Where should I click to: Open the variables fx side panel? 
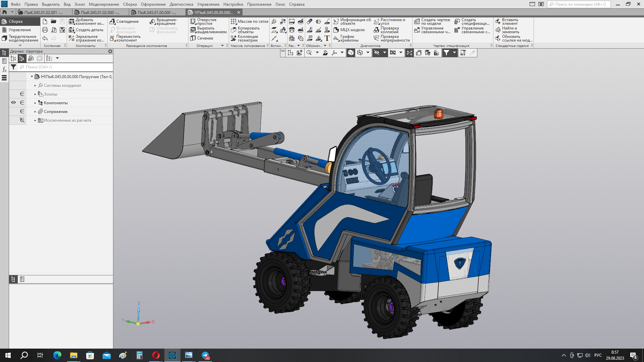[x=4, y=69]
